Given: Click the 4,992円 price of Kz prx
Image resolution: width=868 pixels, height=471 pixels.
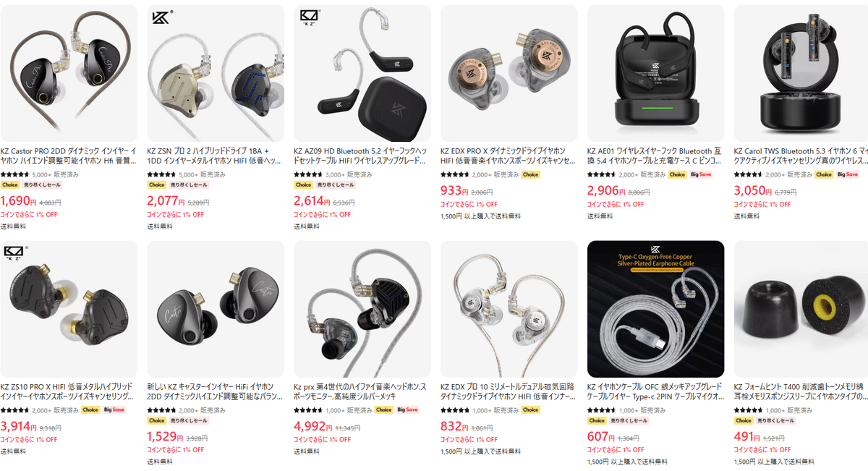Looking at the screenshot, I should (311, 427).
